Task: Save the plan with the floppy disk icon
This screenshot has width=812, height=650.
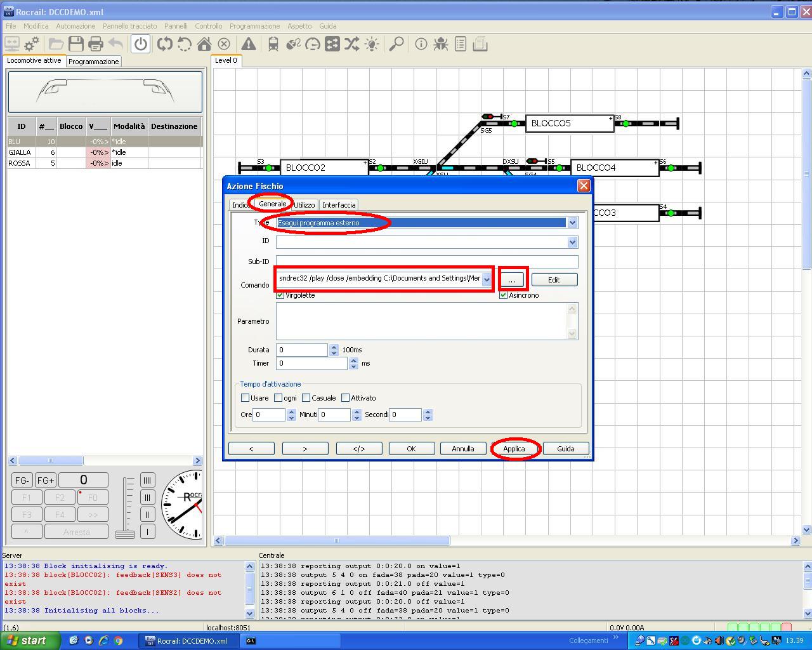Action: click(76, 44)
